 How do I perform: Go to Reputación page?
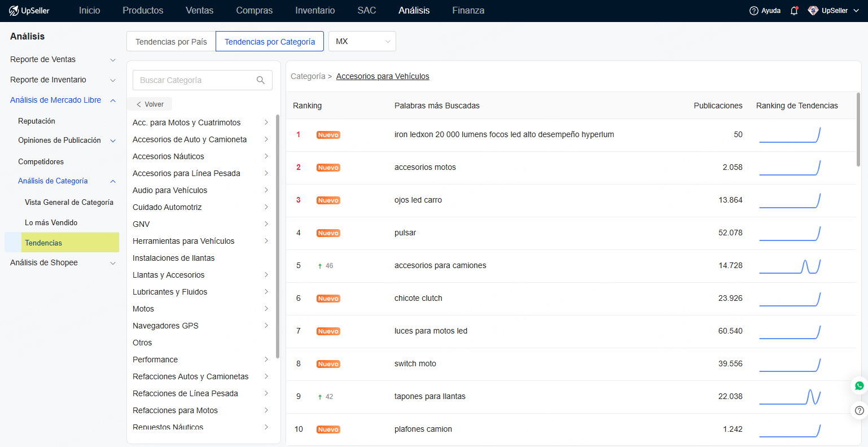pyautogui.click(x=37, y=121)
